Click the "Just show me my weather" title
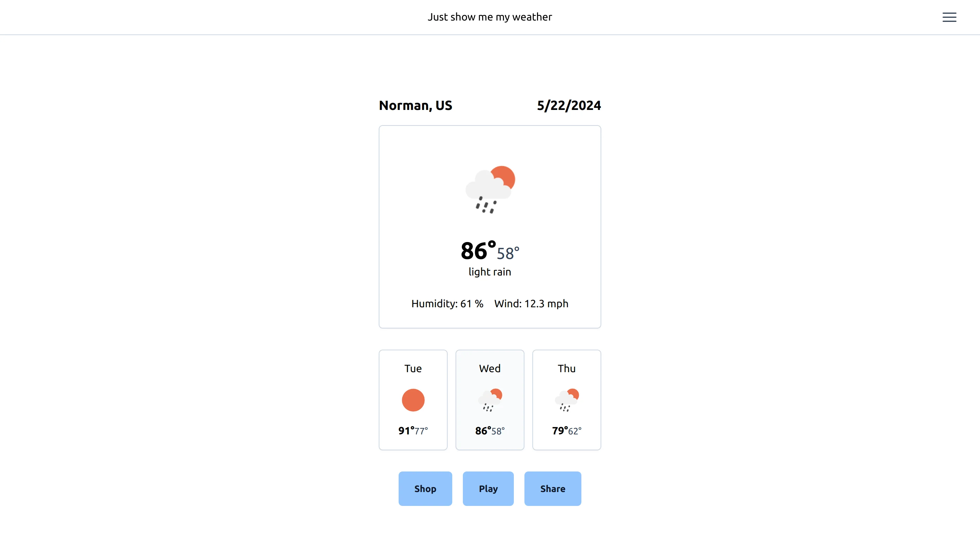Screen dimensions: 980x543 pyautogui.click(x=490, y=17)
